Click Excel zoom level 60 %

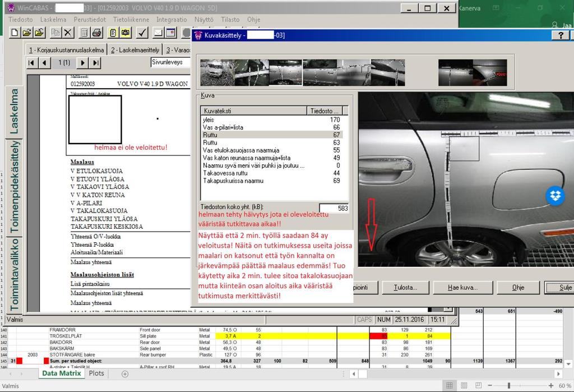click(565, 386)
